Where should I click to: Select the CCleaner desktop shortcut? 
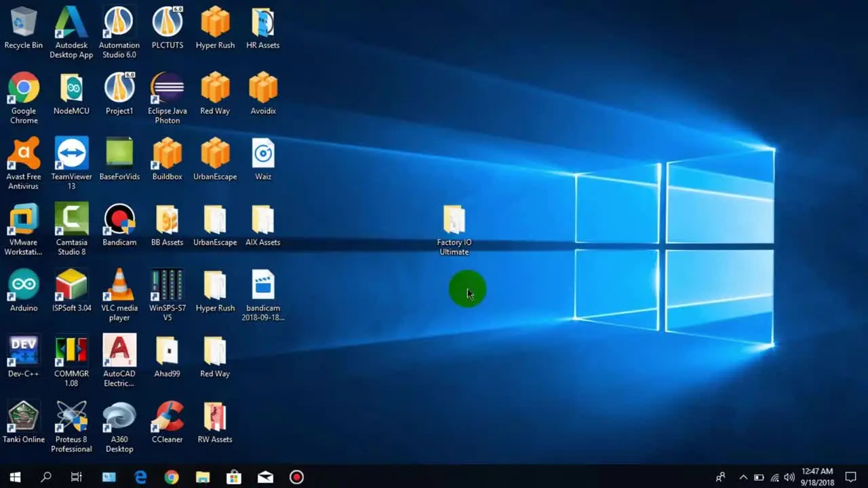(167, 423)
